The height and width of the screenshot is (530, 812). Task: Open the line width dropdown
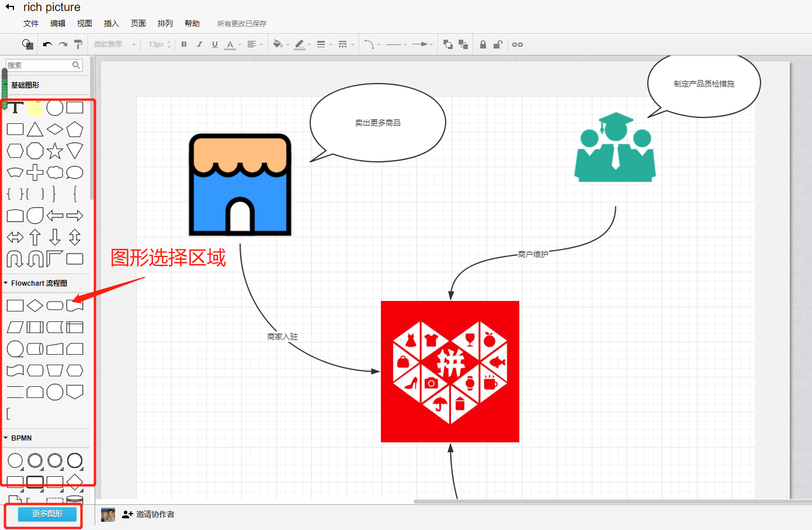point(324,44)
